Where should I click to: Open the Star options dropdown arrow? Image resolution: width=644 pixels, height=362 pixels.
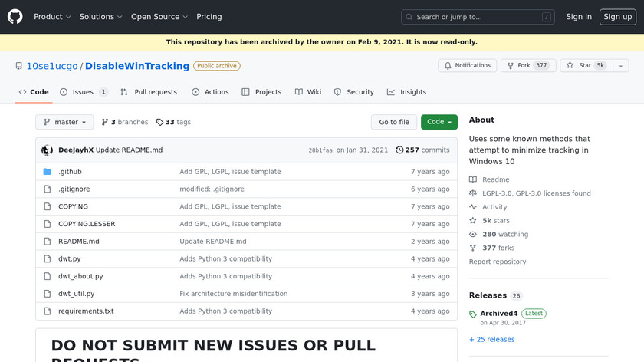pyautogui.click(x=619, y=66)
